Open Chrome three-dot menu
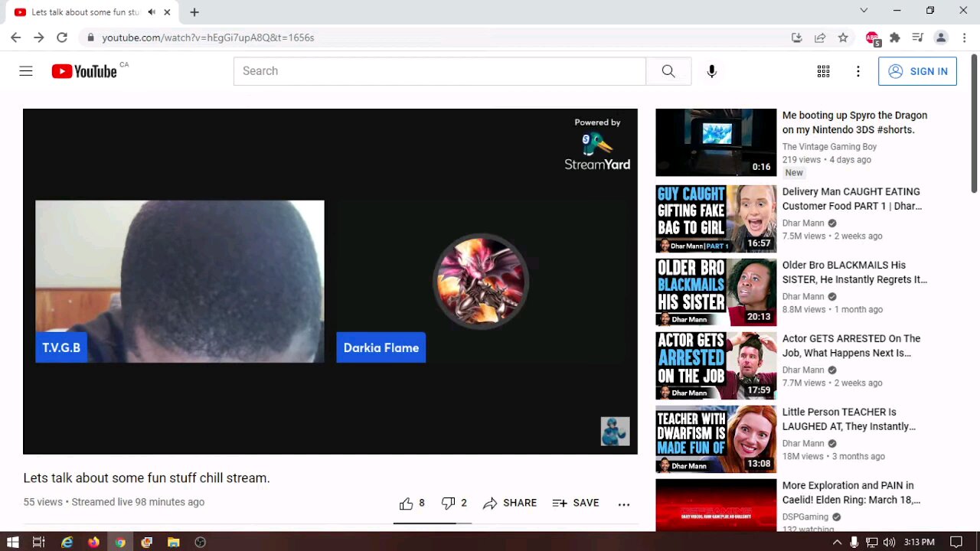Image resolution: width=980 pixels, height=551 pixels. (x=963, y=37)
